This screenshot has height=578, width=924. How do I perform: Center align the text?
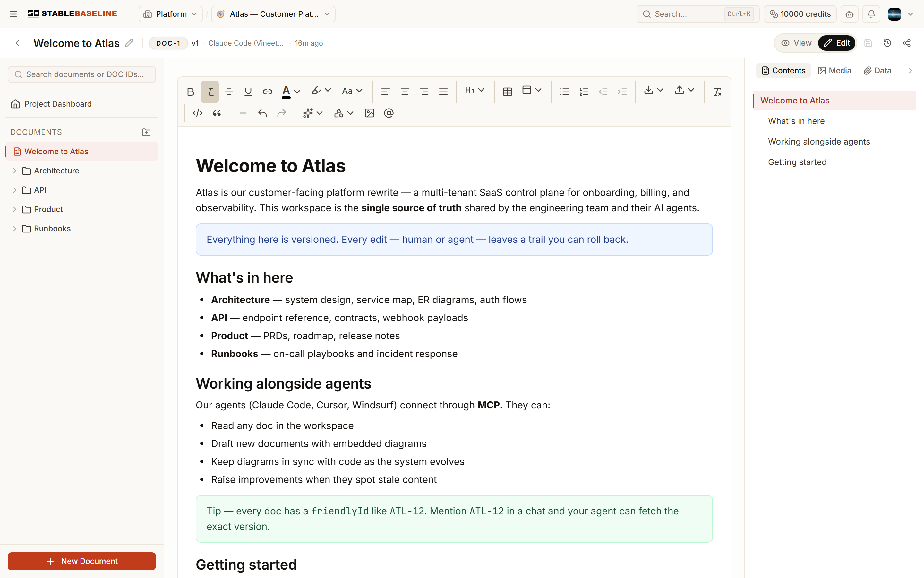pos(405,92)
